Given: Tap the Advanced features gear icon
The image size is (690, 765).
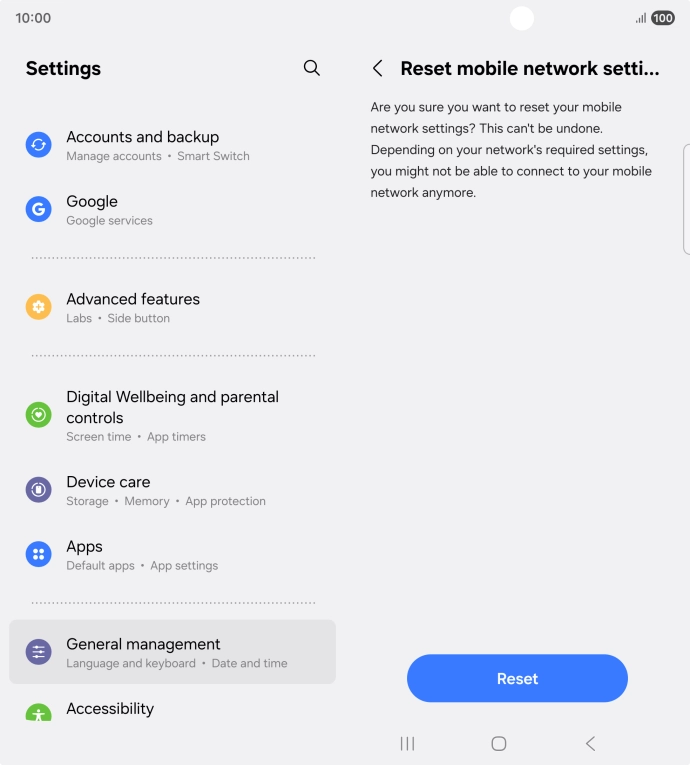Looking at the screenshot, I should (x=39, y=307).
